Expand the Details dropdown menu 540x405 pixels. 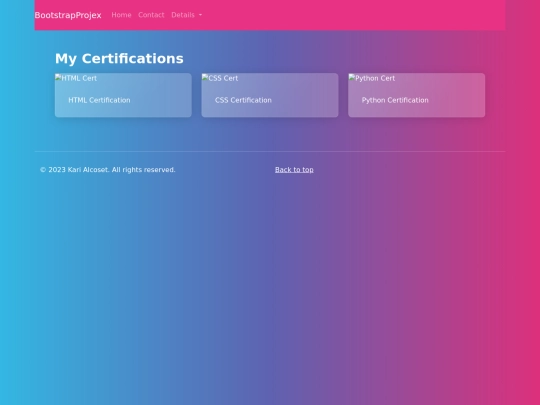click(187, 15)
